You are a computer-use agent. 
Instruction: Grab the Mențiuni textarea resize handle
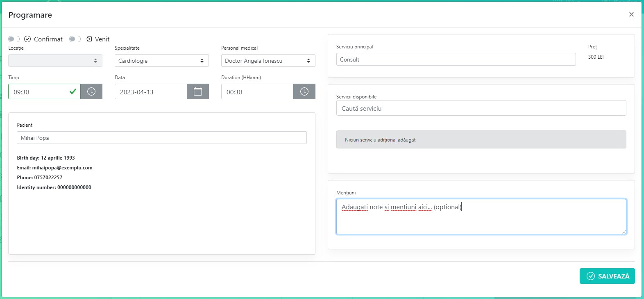tap(624, 232)
